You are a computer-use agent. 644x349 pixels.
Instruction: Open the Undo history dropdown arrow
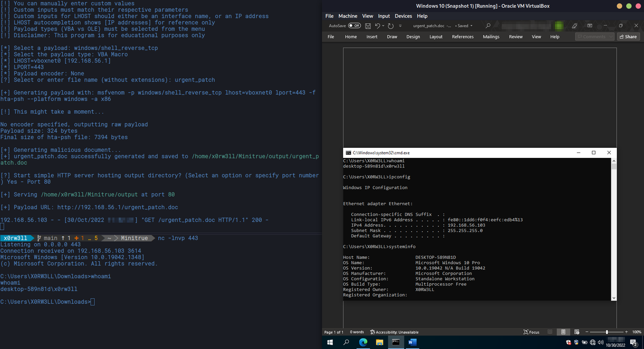pos(383,26)
